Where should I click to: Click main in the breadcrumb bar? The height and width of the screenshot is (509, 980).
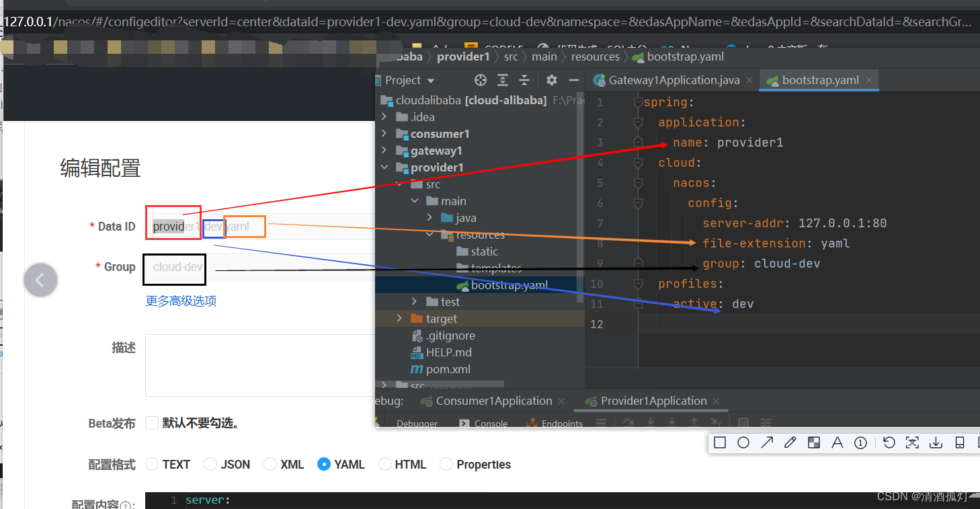pyautogui.click(x=544, y=56)
